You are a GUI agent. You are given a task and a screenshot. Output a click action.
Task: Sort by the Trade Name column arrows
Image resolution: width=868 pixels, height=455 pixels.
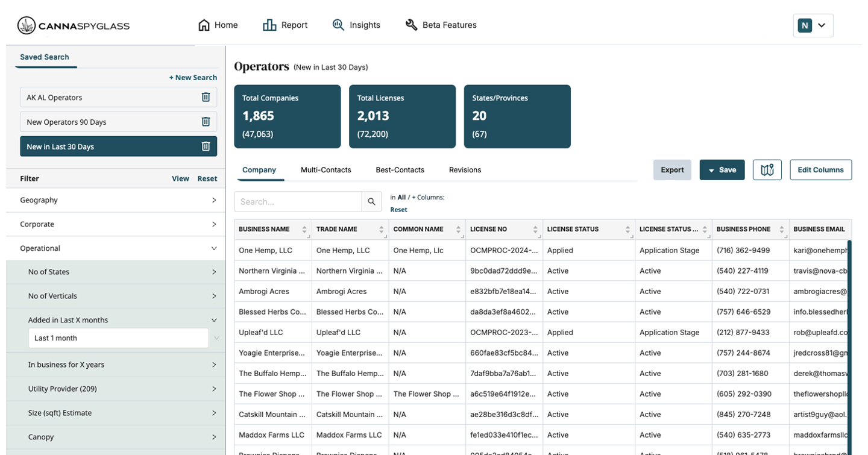[382, 230]
